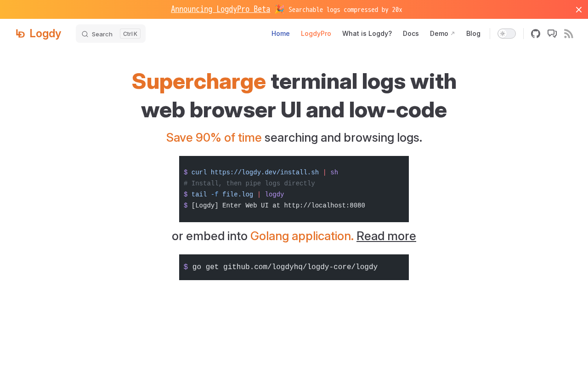This screenshot has height=368, width=588.
Task: Click the magnifier icon in Search
Action: tap(85, 34)
